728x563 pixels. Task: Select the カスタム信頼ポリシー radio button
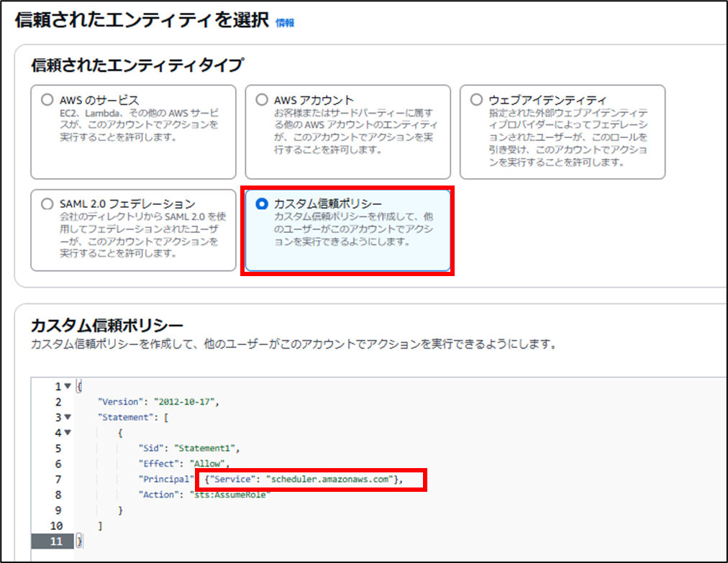coord(262,203)
